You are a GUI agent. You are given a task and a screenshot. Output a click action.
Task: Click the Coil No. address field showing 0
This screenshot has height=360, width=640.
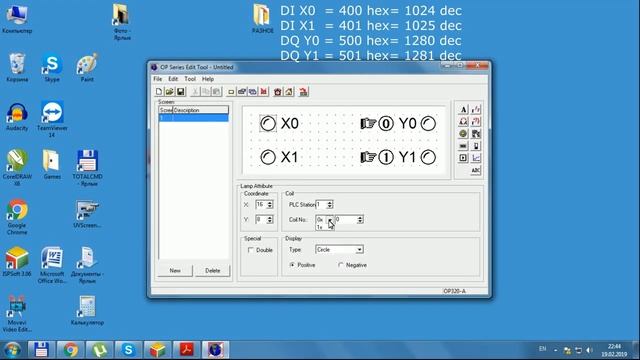tap(346, 220)
